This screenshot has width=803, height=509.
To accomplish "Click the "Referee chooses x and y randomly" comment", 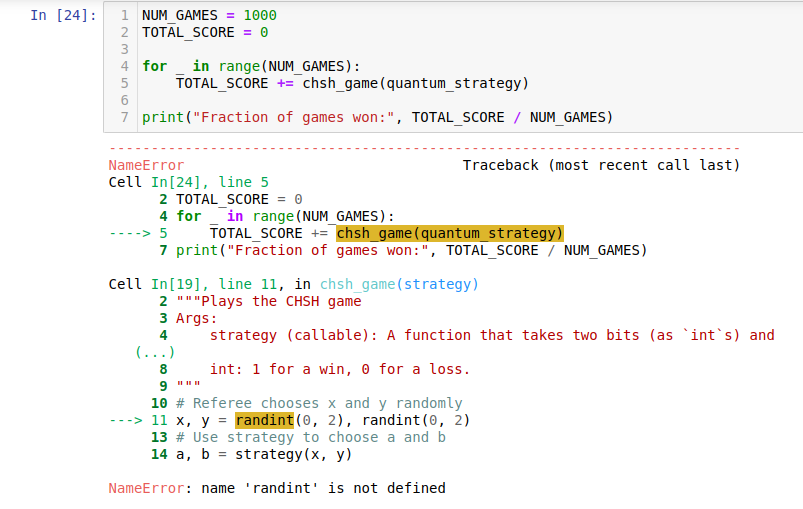I will [x=319, y=403].
